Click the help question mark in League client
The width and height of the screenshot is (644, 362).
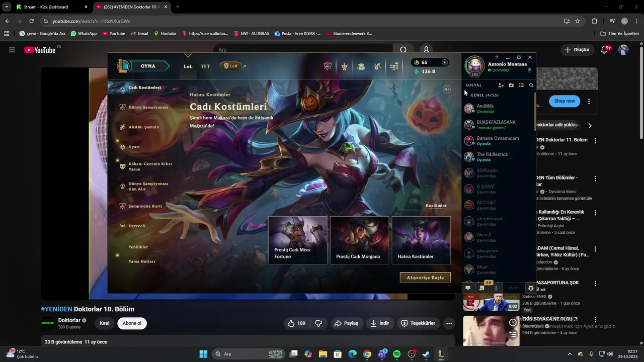tap(497, 57)
